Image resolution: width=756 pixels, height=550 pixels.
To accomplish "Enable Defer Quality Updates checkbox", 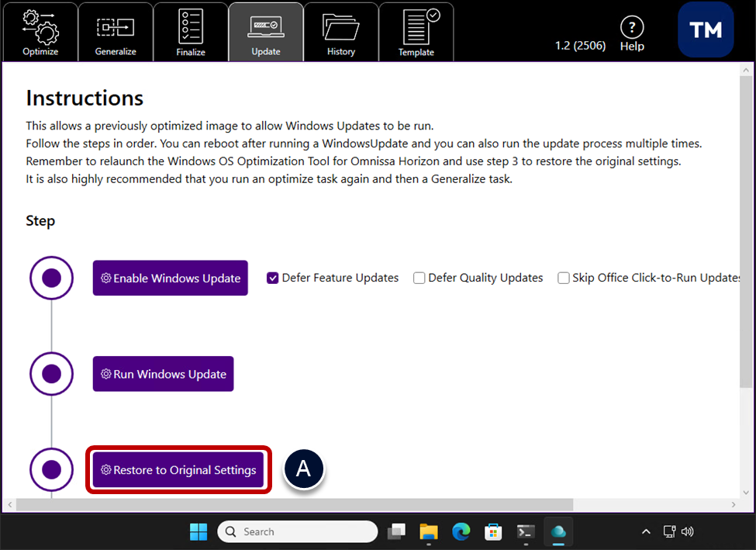I will coord(419,278).
